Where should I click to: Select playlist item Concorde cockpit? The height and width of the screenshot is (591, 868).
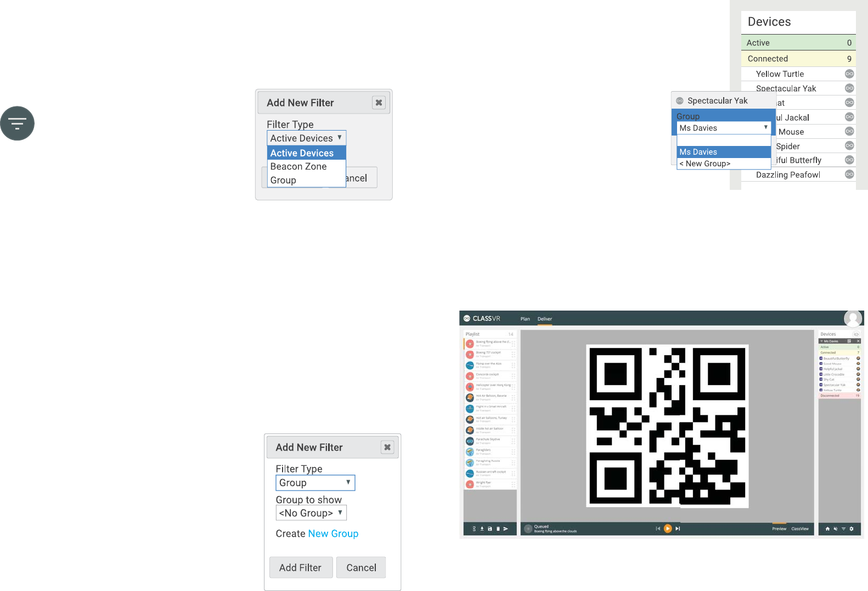pyautogui.click(x=490, y=376)
